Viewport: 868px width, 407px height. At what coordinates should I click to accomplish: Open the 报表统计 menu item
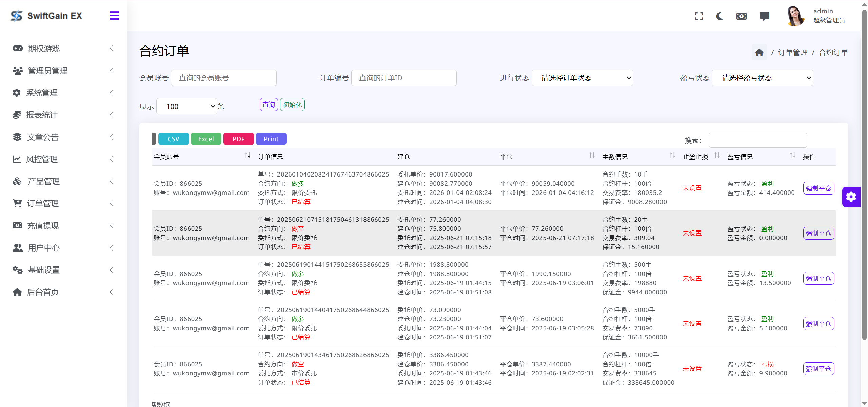tap(42, 115)
